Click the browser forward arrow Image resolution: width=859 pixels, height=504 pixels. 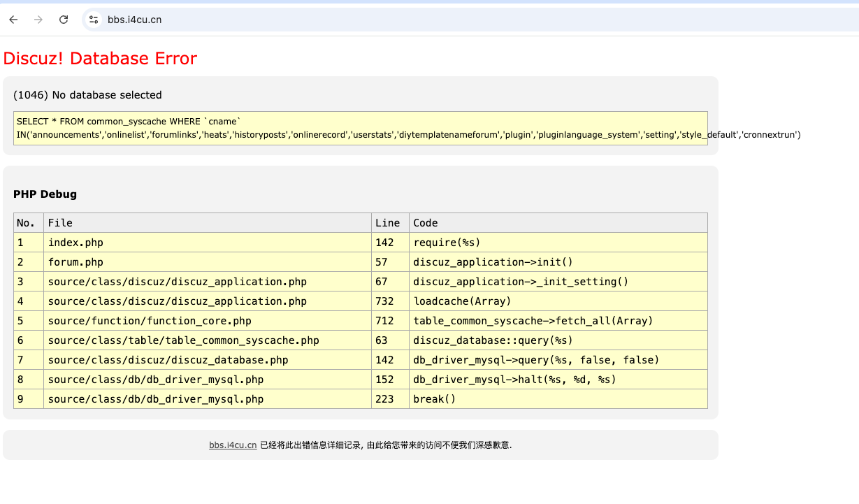pos(38,20)
